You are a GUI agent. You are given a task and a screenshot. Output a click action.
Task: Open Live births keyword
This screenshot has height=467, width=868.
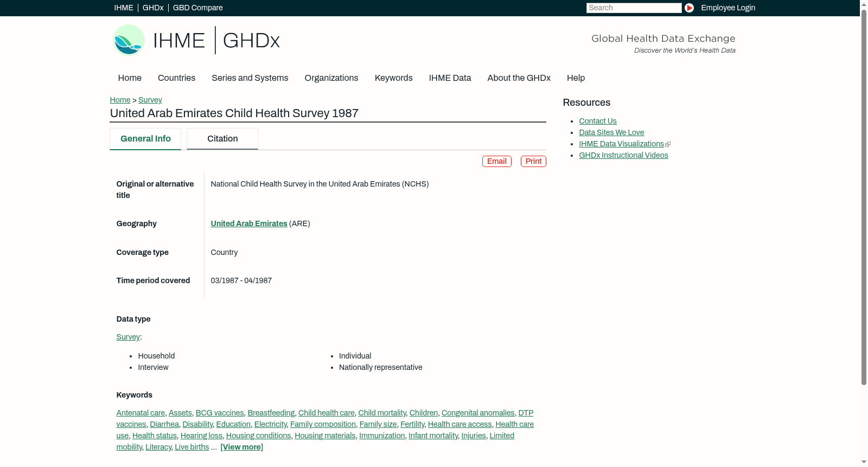pos(192,447)
